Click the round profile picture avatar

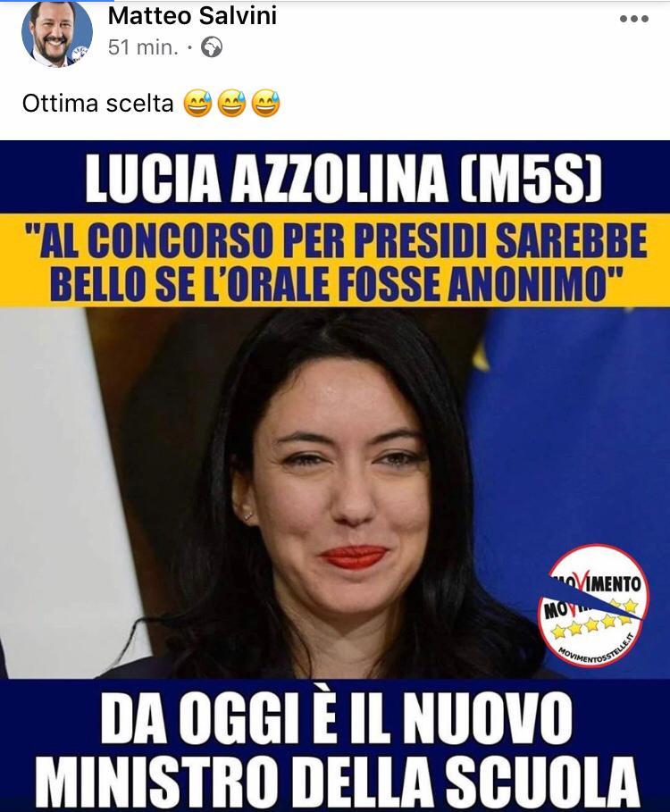pos(57,33)
